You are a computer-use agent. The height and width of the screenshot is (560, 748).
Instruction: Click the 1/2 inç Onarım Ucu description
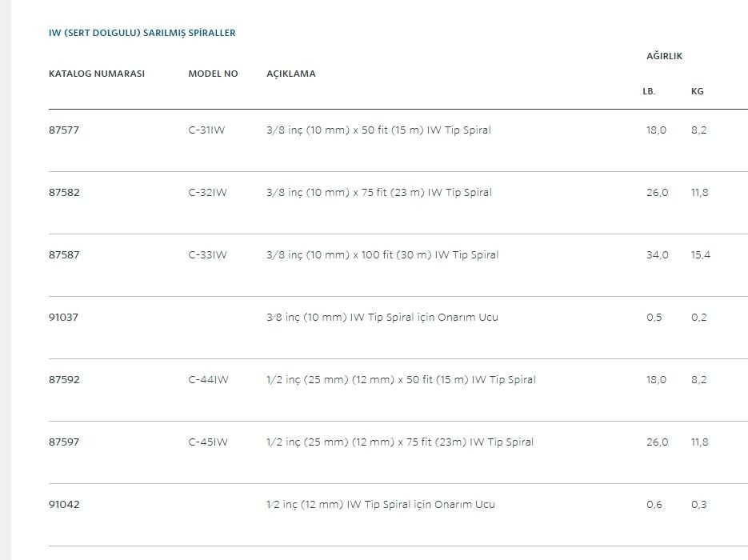381,505
